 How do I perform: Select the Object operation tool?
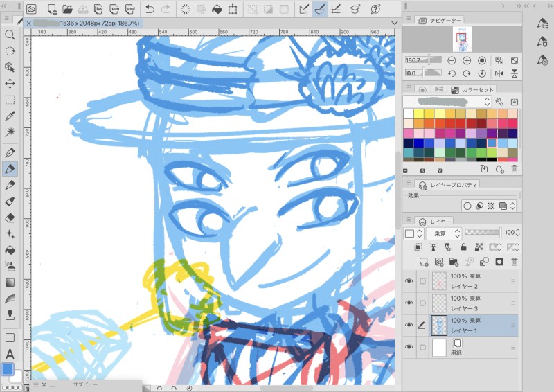(x=10, y=67)
